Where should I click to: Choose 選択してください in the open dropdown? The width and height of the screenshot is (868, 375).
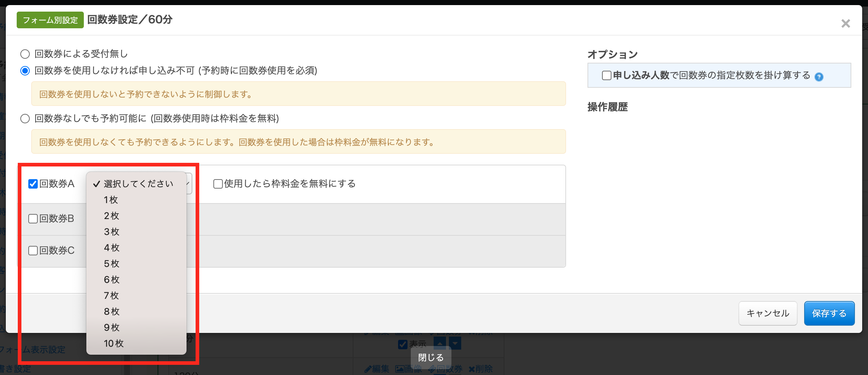138,184
